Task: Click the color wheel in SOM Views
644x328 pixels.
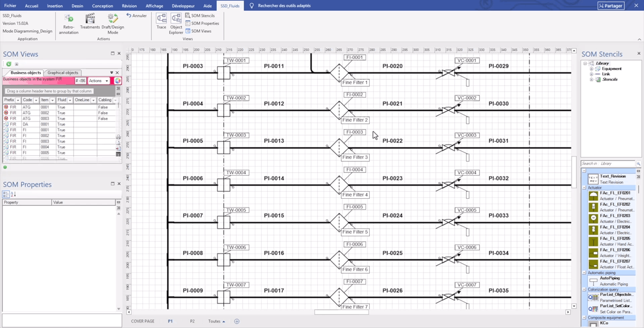Action: 117,80
